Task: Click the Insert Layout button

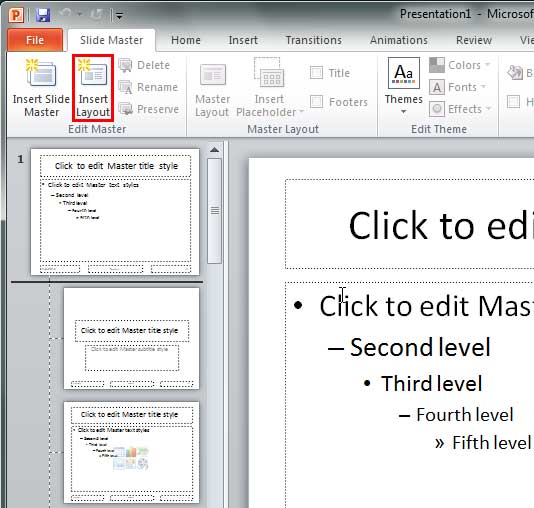Action: (93, 88)
